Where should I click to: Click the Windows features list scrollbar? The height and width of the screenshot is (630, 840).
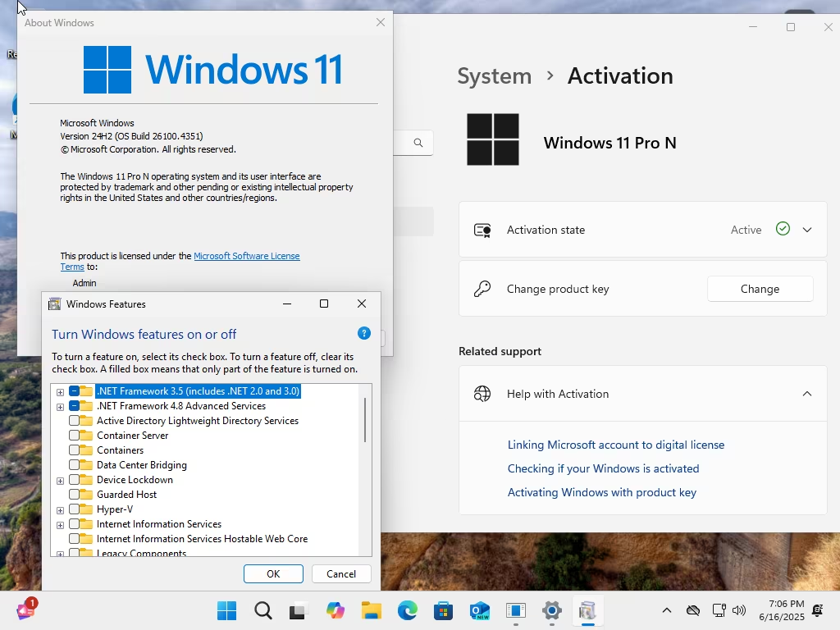(365, 420)
